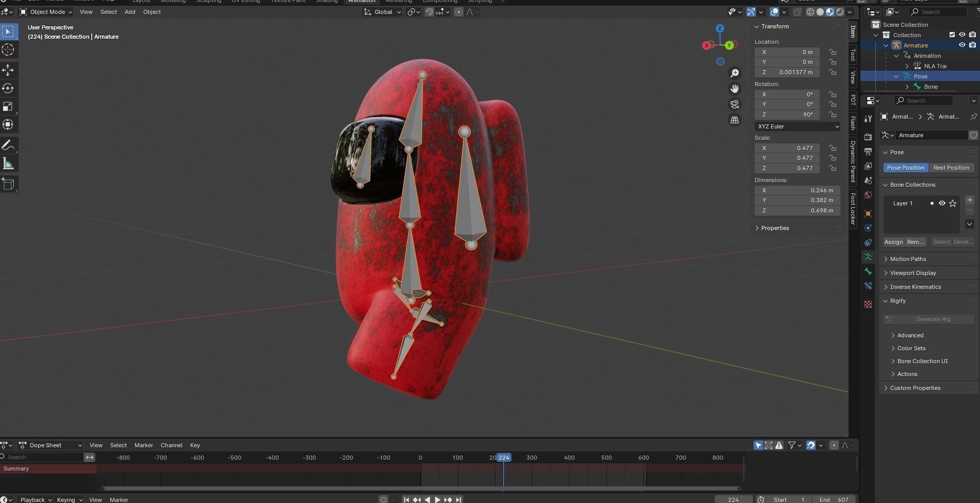Viewport: 980px width, 503px height.
Task: Toggle snapping magnet in viewport header
Action: 429,12
